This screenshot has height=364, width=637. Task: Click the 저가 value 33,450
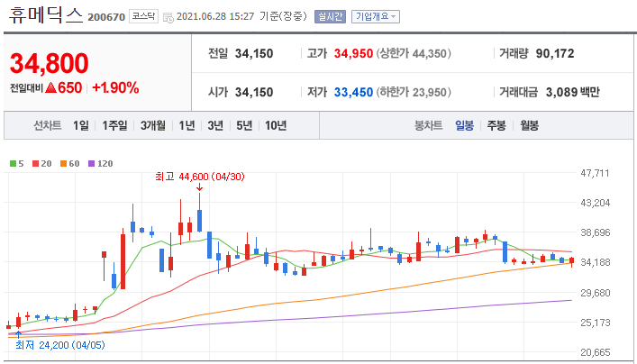coord(353,92)
